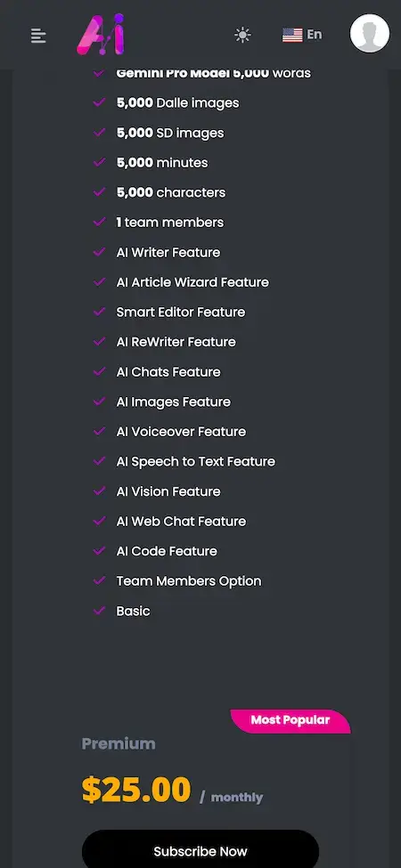Click the Most Popular badge
This screenshot has height=868, width=401.
291,721
